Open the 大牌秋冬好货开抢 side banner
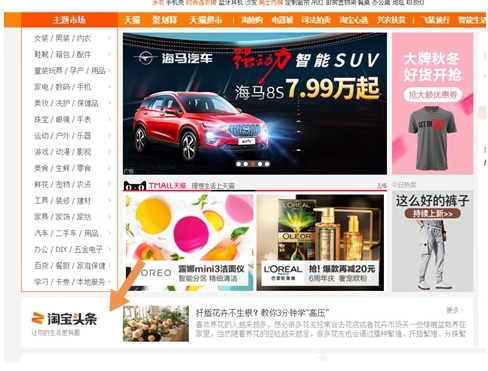This screenshot has width=488, height=371. (432, 103)
